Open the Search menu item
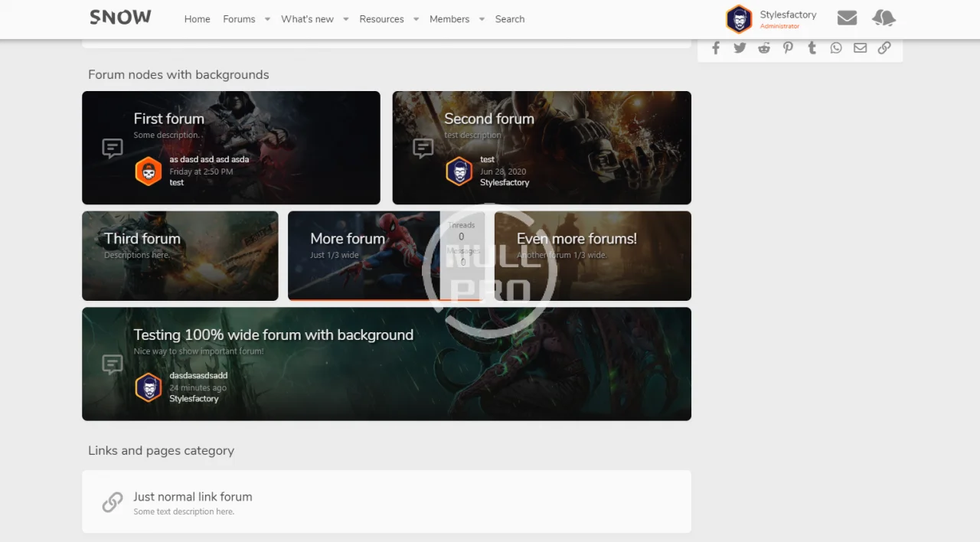Image resolution: width=980 pixels, height=542 pixels. (x=510, y=19)
